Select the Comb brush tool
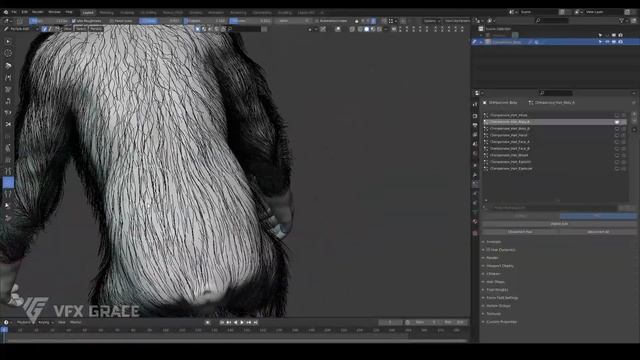The height and width of the screenshot is (360, 640). pyautogui.click(x=8, y=65)
